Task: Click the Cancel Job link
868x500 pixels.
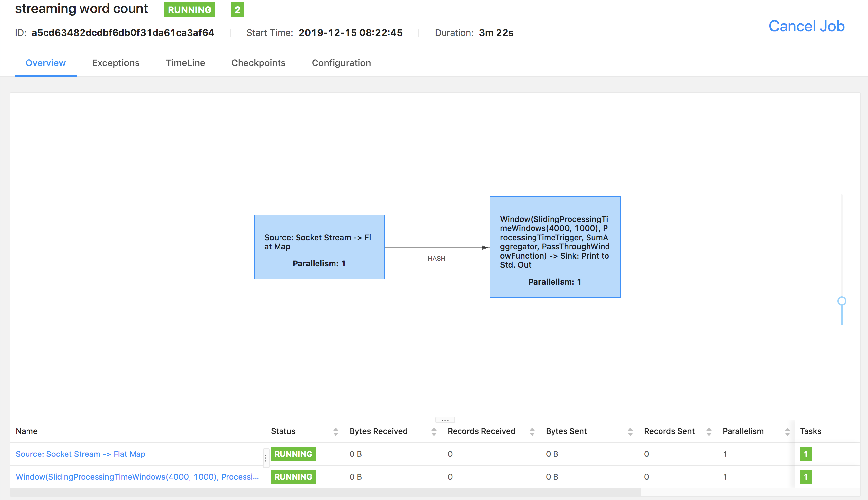Action: [806, 26]
